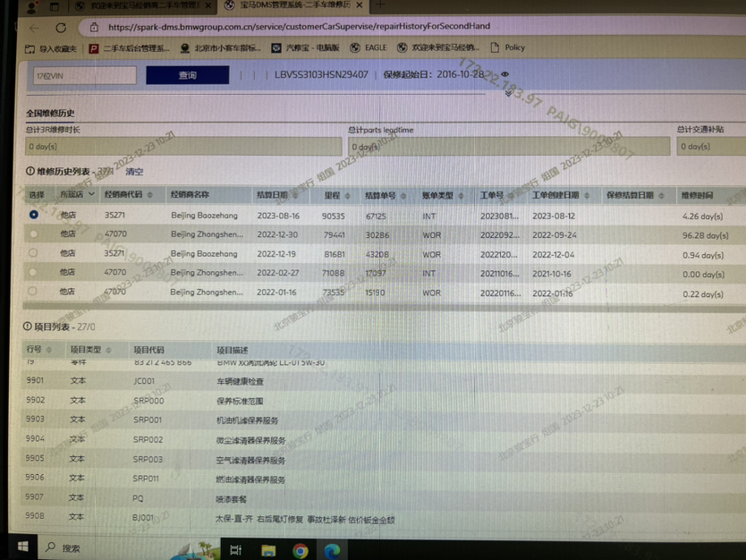
Task: Click the 查询 search button
Action: tap(188, 75)
